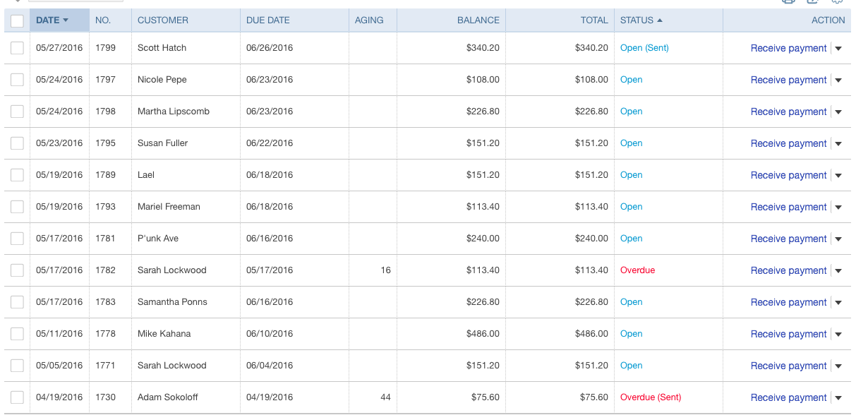Select the checkbox for overdue invoice 1782
The width and height of the screenshot is (868, 420).
coord(18,270)
